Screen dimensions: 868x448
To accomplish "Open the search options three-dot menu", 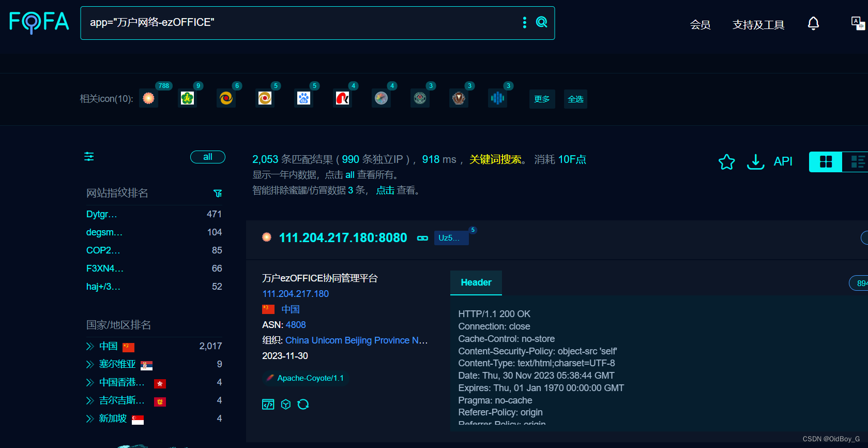I will coord(524,22).
